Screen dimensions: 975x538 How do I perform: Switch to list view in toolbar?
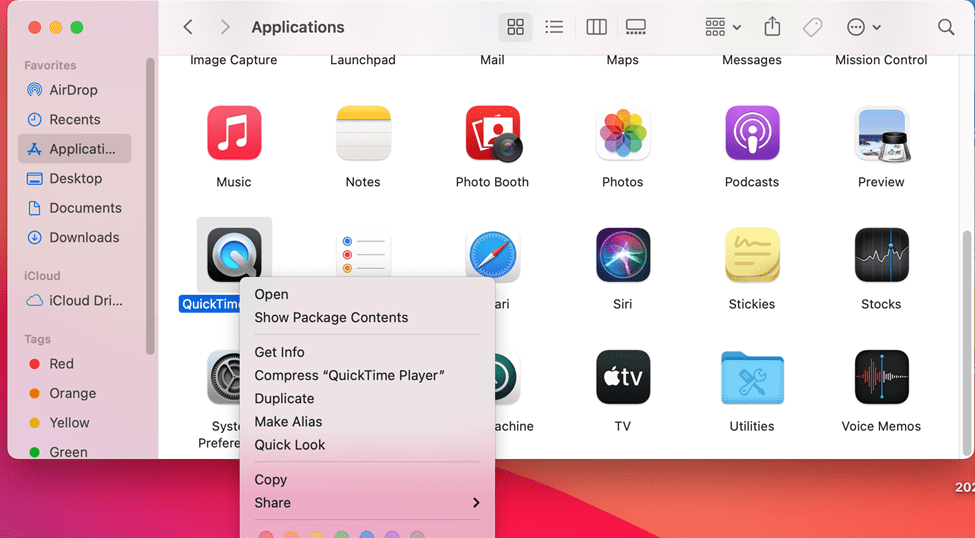[554, 27]
